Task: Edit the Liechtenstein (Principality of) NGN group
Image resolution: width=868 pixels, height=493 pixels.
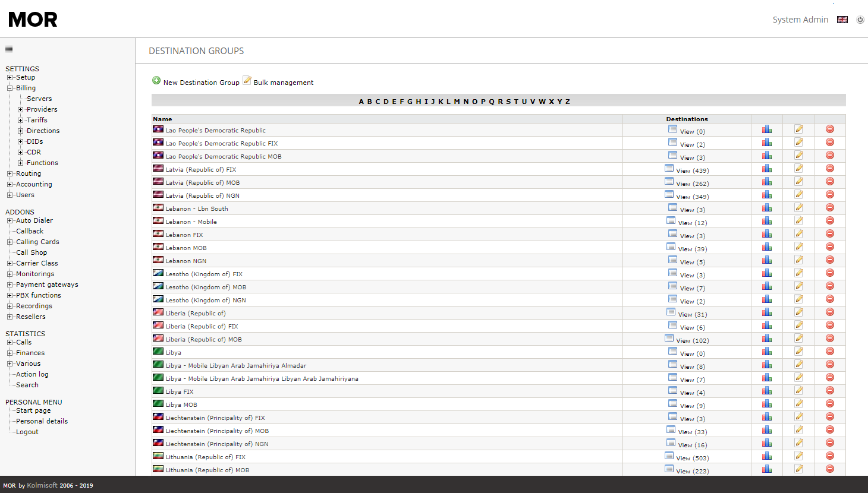Action: (x=798, y=443)
